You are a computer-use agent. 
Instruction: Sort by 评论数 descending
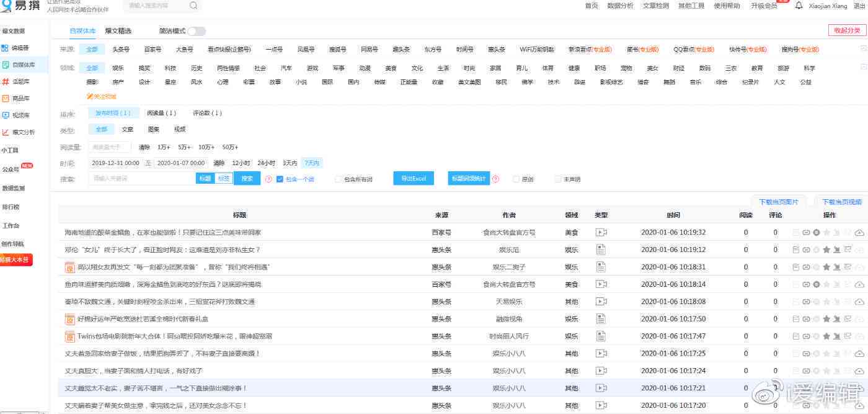point(207,113)
